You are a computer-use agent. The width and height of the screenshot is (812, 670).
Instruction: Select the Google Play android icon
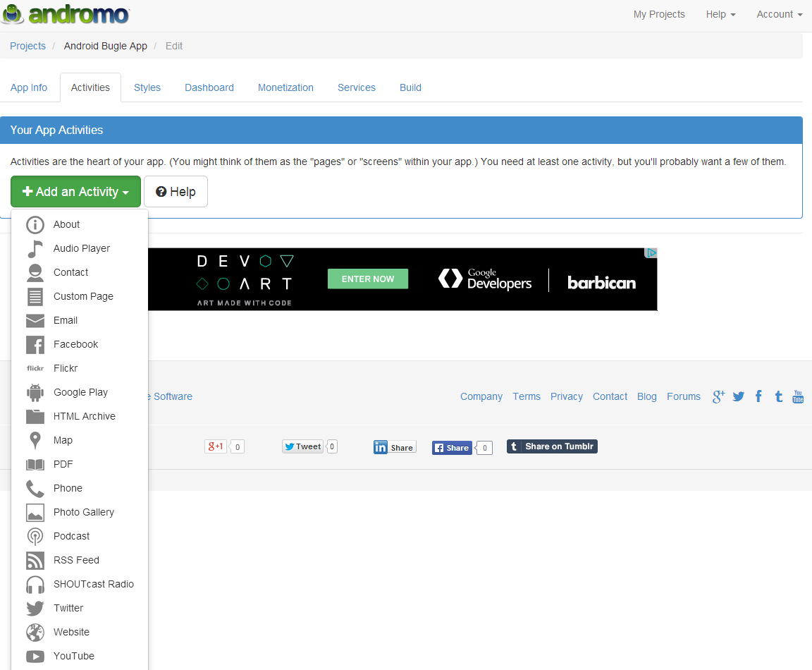coord(35,393)
